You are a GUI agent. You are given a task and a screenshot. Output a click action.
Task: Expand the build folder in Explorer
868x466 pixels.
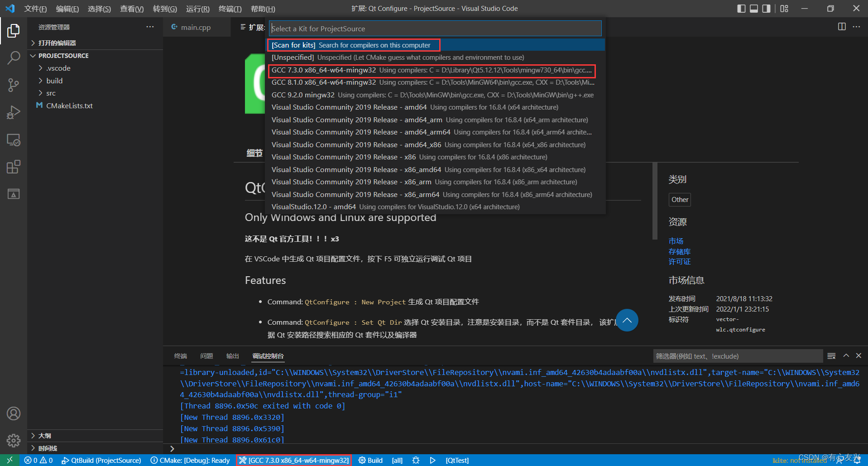tap(55, 81)
